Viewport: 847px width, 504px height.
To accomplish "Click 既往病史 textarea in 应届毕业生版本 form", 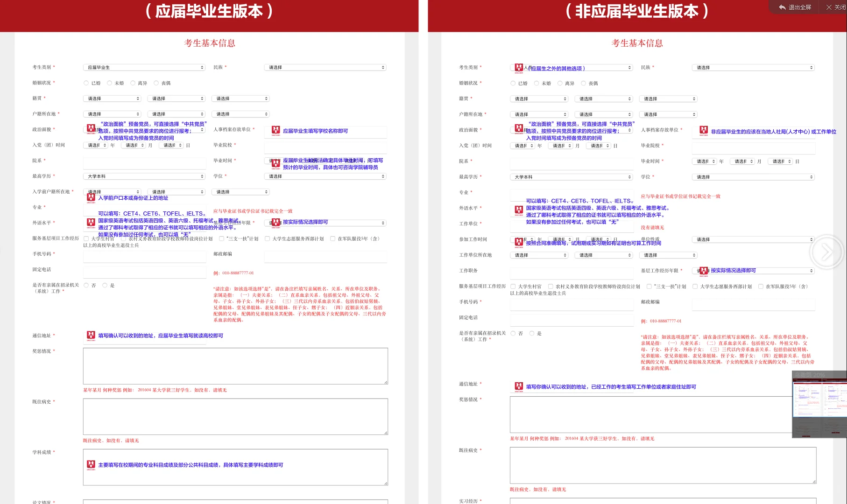I will tap(235, 417).
